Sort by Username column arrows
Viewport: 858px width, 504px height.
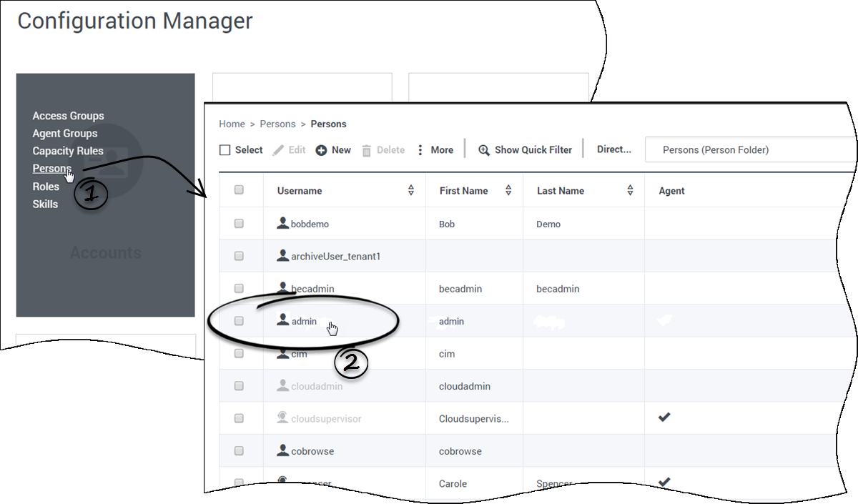pos(411,190)
